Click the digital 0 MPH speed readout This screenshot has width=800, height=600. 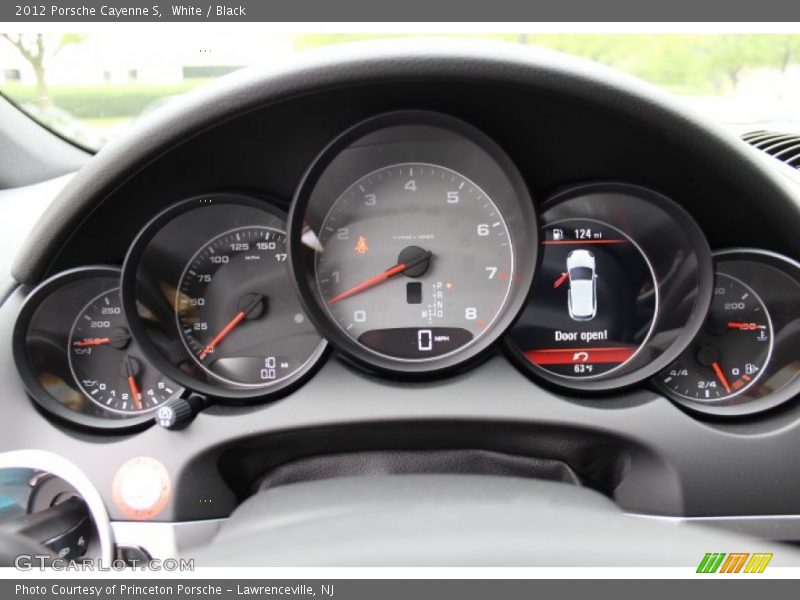433,339
